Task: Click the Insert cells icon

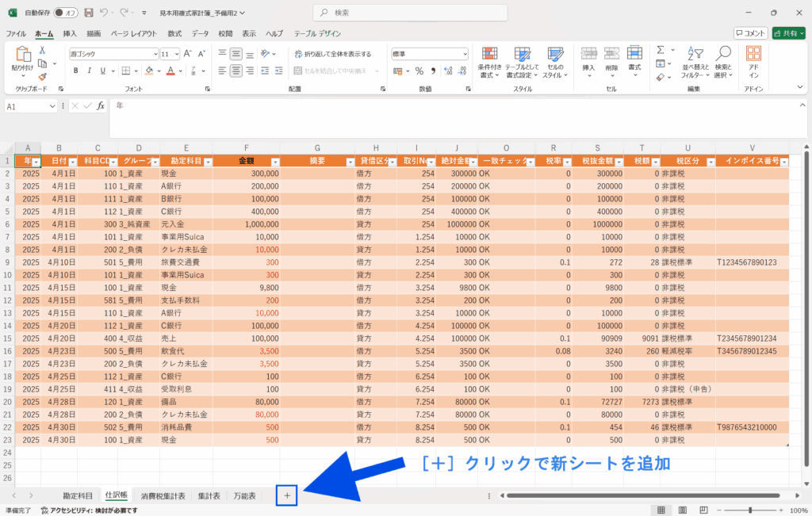Action: click(x=589, y=53)
